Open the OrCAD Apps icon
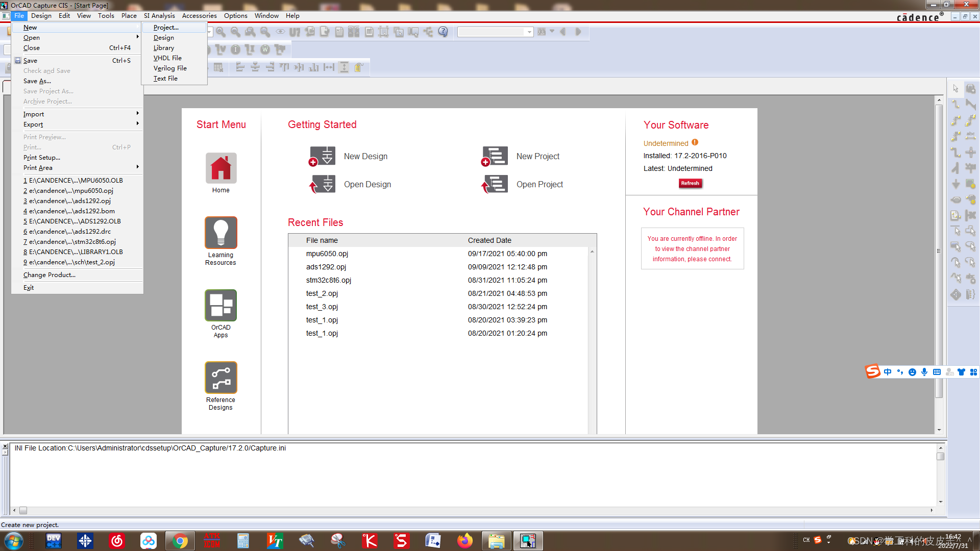 pos(221,305)
